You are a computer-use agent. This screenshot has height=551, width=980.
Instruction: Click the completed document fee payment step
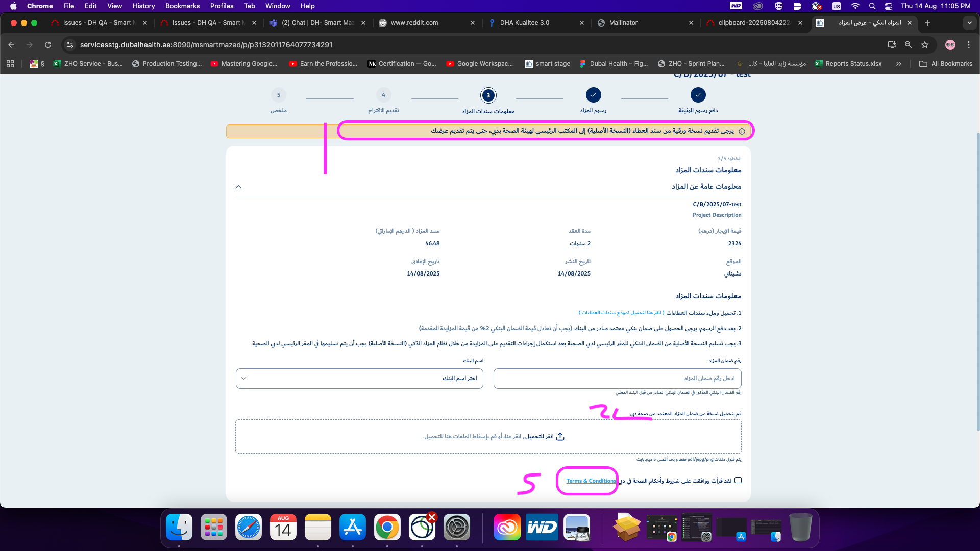pos(698,95)
